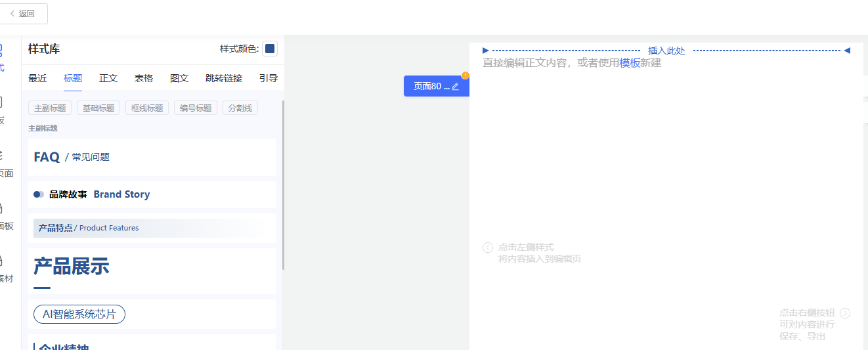The width and height of the screenshot is (868, 350).
Task: Click the 模板 link in editor
Action: click(630, 63)
